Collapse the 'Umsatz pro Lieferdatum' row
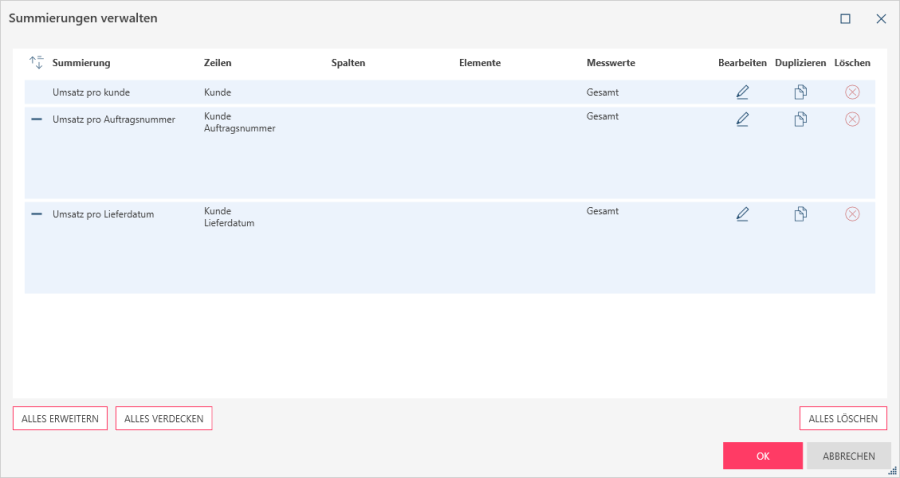 click(37, 214)
